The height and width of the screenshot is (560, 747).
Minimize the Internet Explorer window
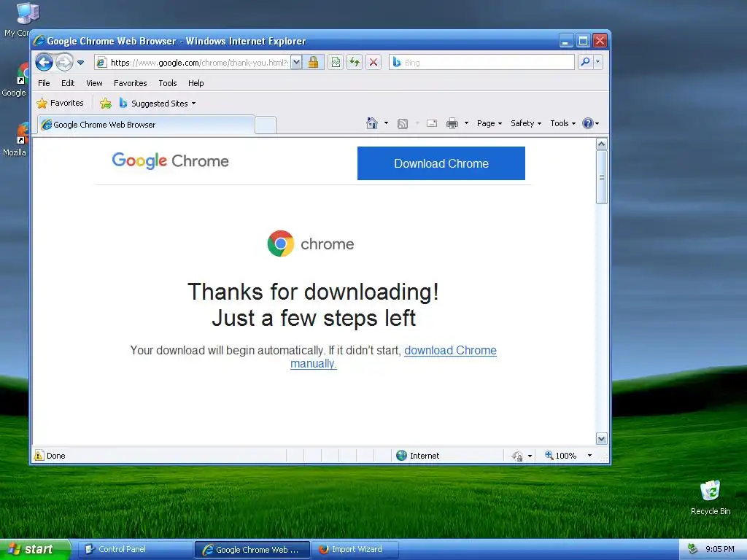[565, 41]
